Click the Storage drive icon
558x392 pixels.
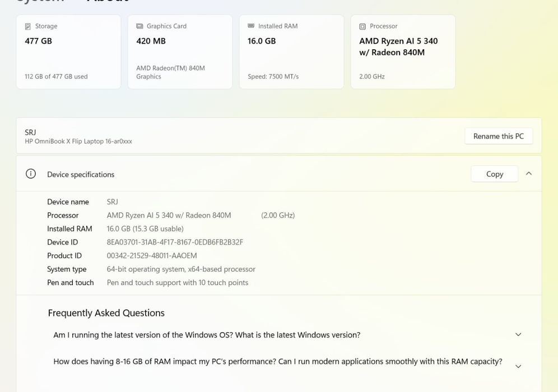(28, 26)
